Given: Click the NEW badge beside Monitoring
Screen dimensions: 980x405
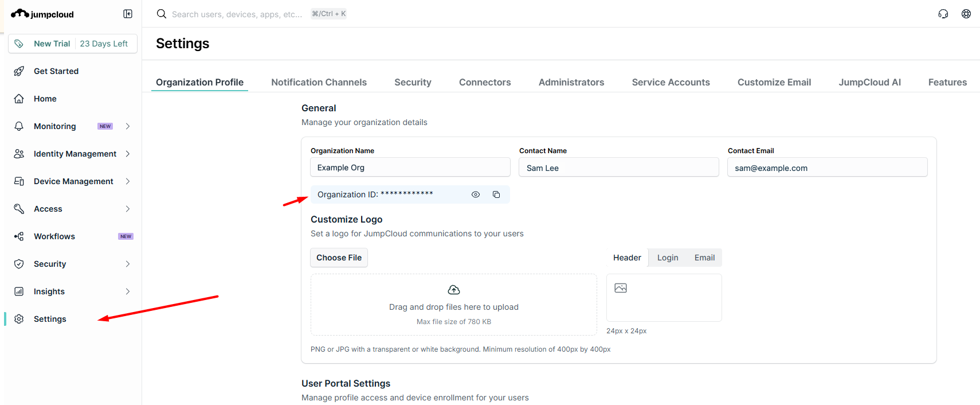Looking at the screenshot, I should (x=105, y=126).
